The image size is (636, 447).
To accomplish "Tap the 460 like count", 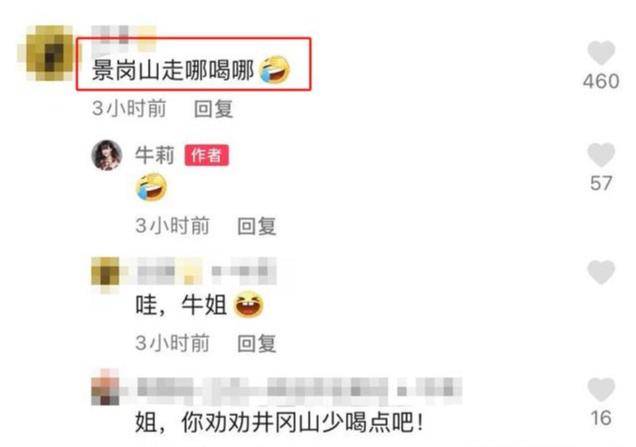I will tap(601, 81).
